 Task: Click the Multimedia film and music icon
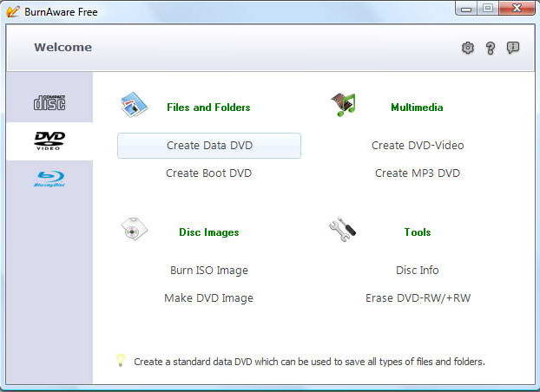coord(343,104)
